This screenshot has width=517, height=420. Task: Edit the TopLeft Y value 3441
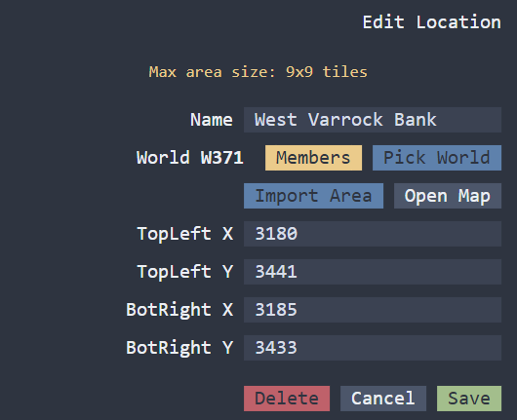tap(373, 272)
